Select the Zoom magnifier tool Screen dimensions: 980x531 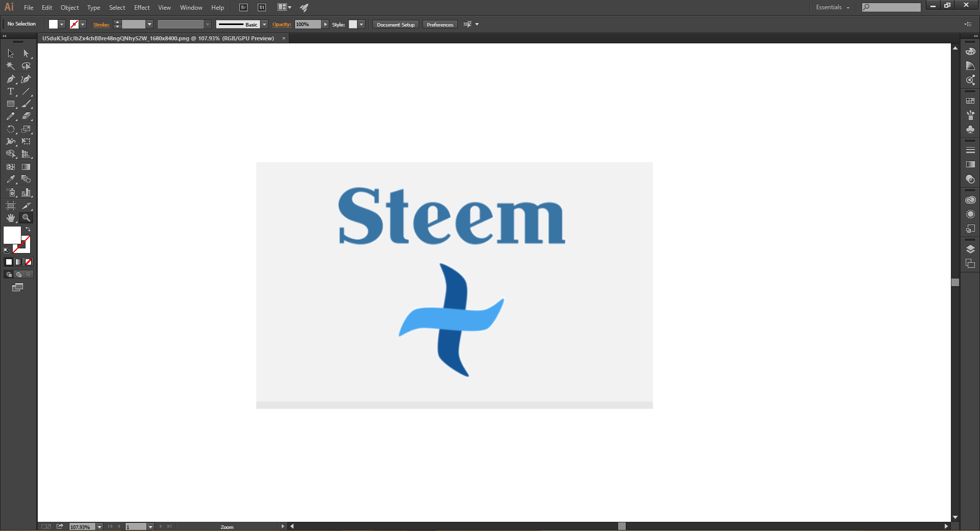(x=26, y=218)
